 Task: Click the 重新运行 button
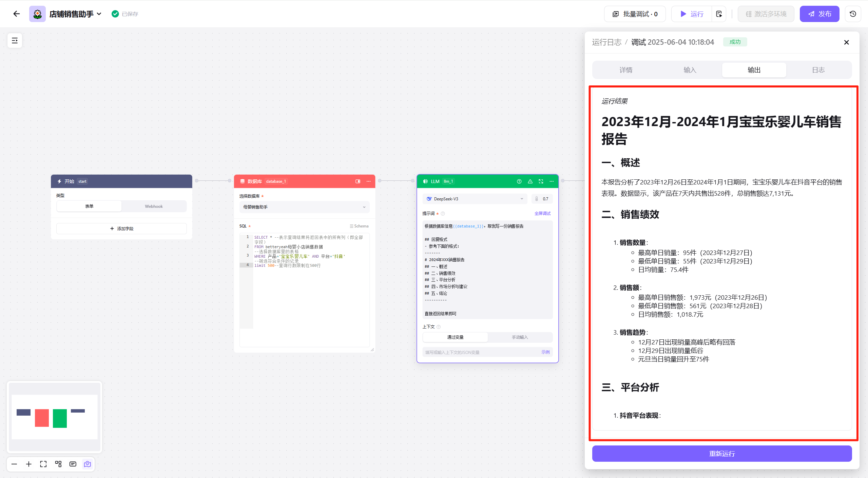tap(722, 454)
